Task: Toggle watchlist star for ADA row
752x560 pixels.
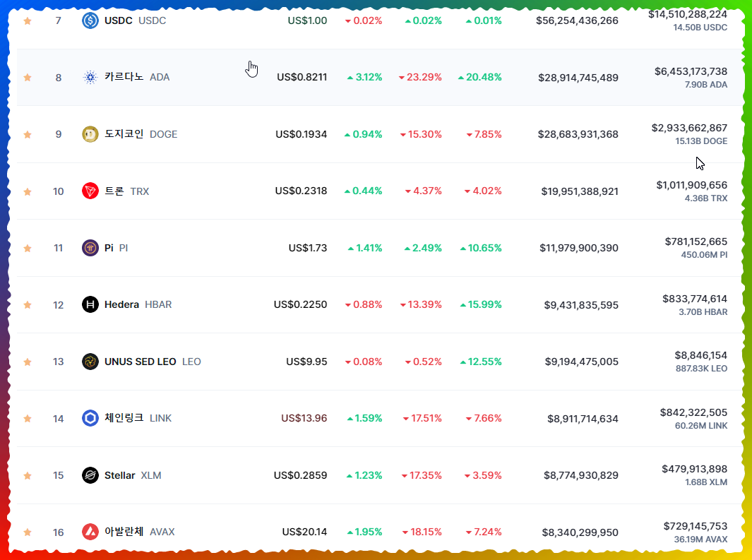Action: click(x=28, y=77)
